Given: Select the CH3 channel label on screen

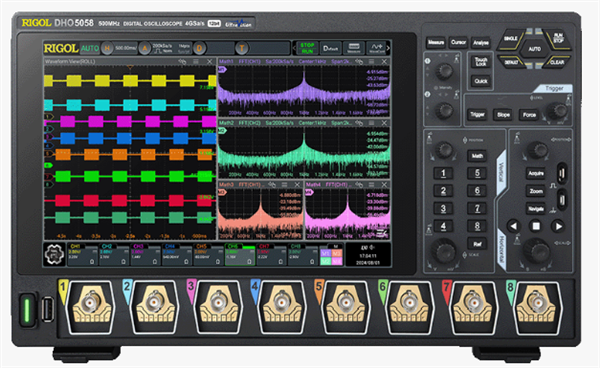Looking at the screenshot, I should coord(138,246).
